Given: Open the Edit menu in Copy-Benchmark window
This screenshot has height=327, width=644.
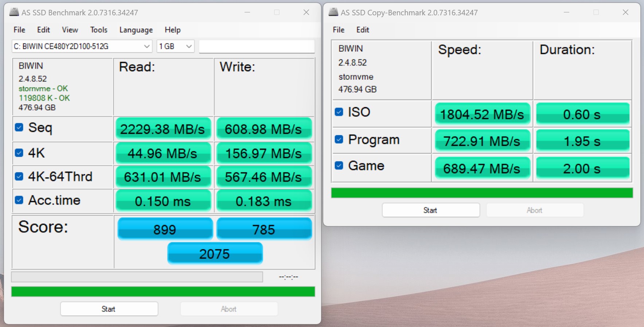Looking at the screenshot, I should coord(362,30).
